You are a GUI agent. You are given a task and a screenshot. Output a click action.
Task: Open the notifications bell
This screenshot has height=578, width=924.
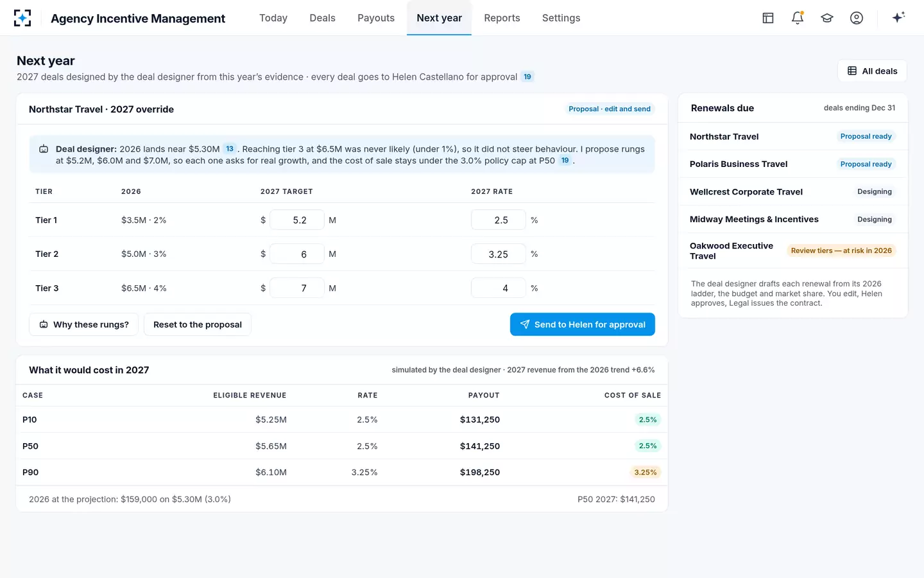click(798, 18)
